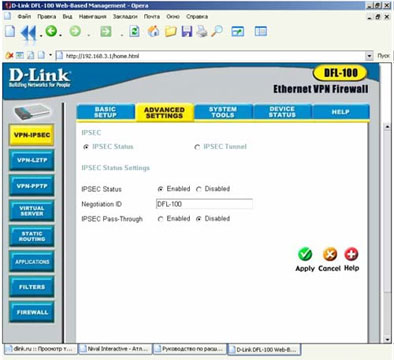Open the address bar dropdown arrow
The height and width of the screenshot is (360, 394).
point(369,56)
